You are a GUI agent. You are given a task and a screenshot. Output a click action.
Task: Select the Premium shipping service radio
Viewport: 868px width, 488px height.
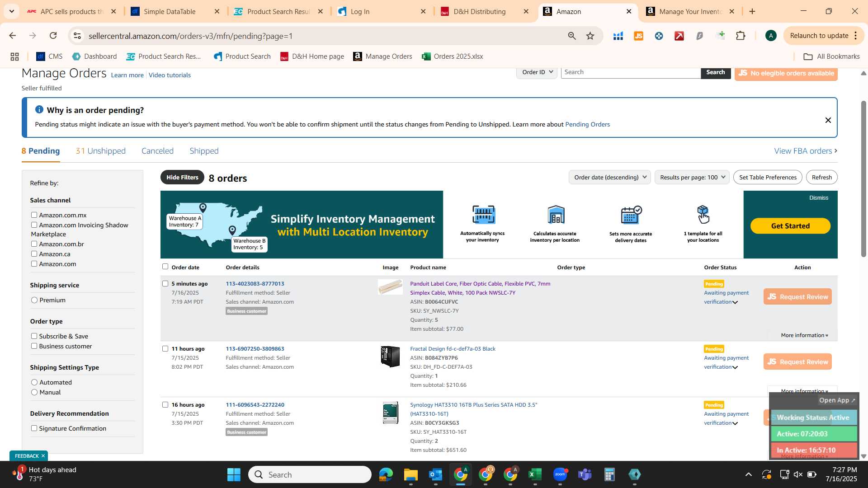(34, 300)
